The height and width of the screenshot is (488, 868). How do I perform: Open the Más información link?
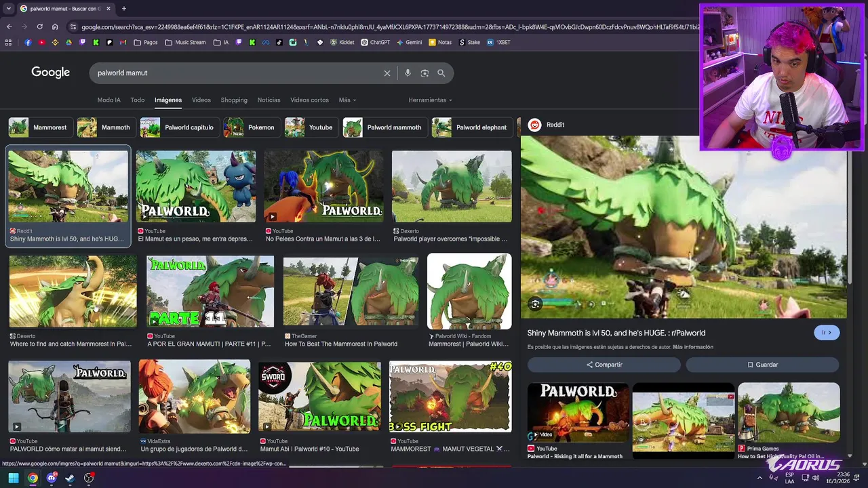point(693,347)
